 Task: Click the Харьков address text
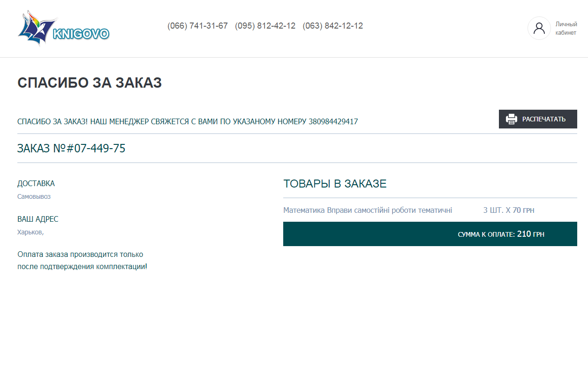[x=30, y=232]
